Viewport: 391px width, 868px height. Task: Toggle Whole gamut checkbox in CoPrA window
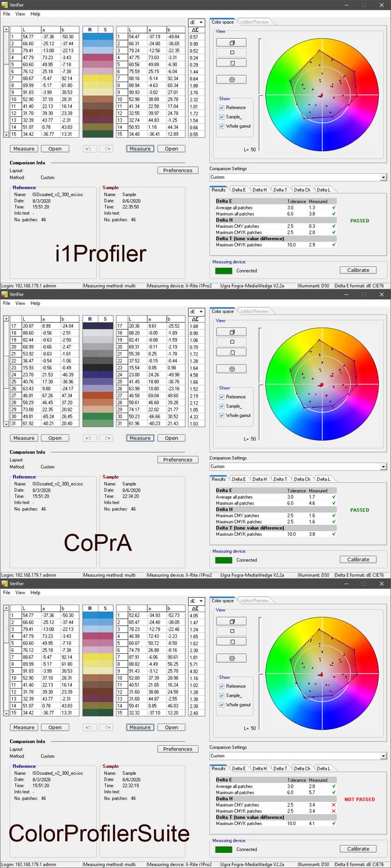click(x=222, y=415)
